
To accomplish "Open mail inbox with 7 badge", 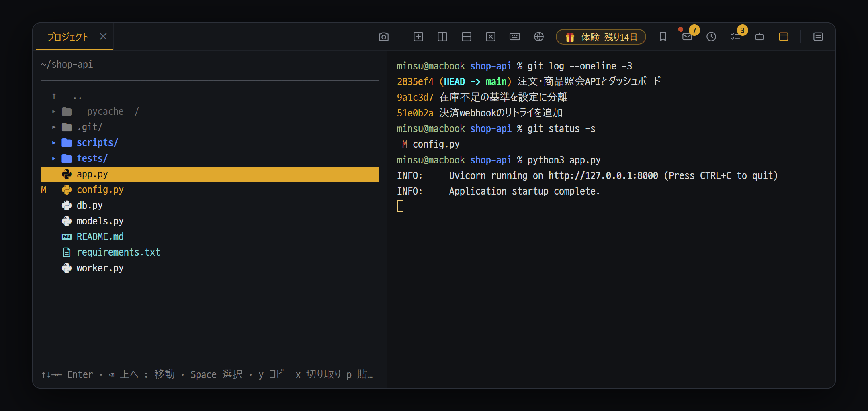I will tap(688, 37).
